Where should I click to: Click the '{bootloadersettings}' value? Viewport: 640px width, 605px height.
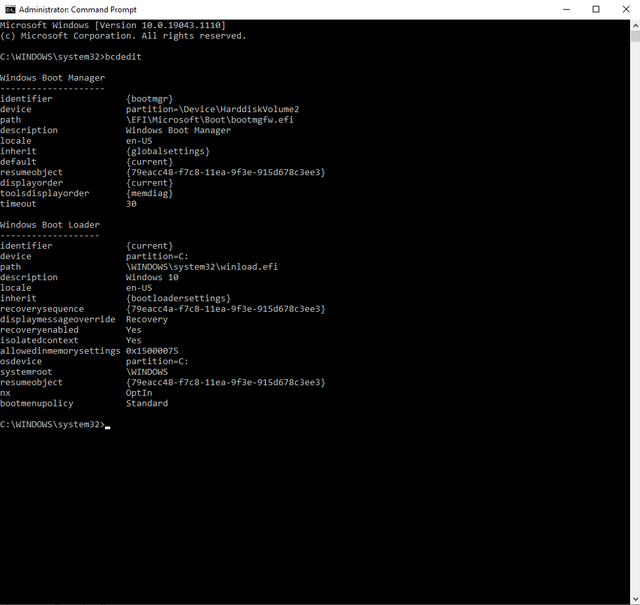[178, 298]
